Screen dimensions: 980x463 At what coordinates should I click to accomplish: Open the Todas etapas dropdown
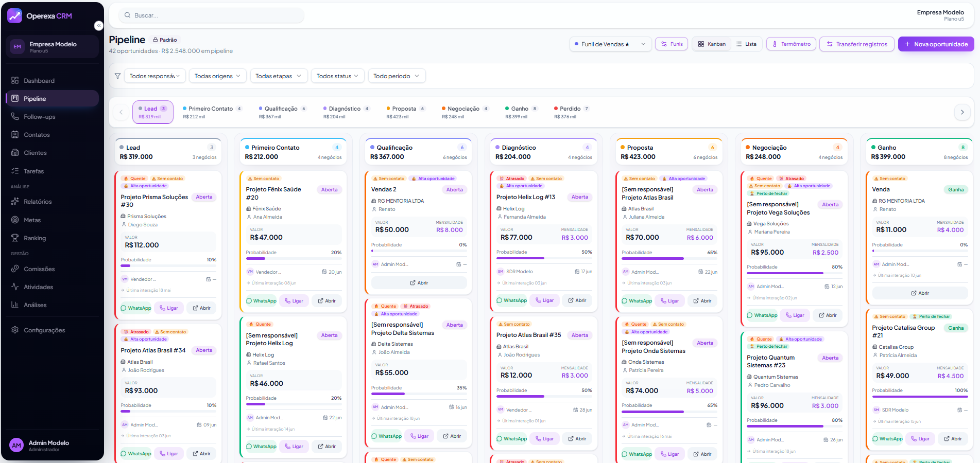tap(279, 76)
